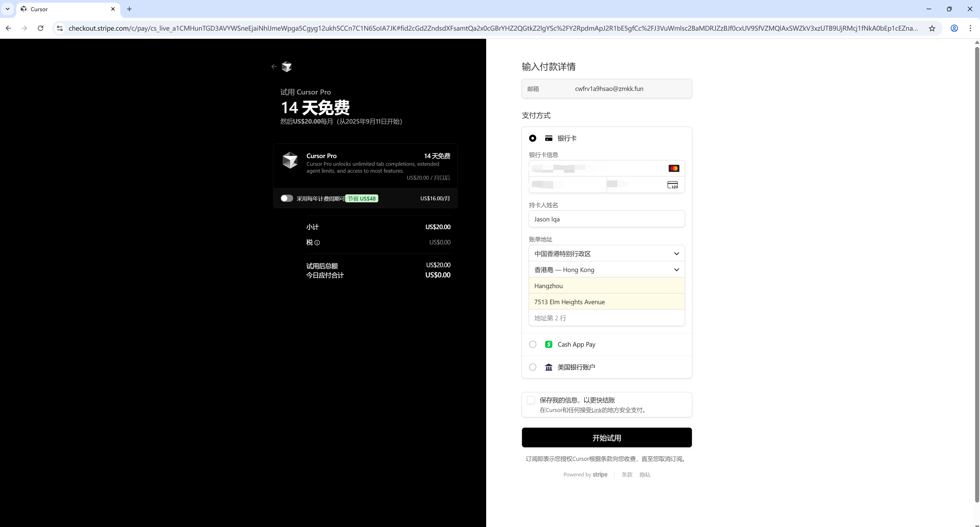This screenshot has width=980, height=527.
Task: Reload the page with the refresh icon
Action: point(40,28)
